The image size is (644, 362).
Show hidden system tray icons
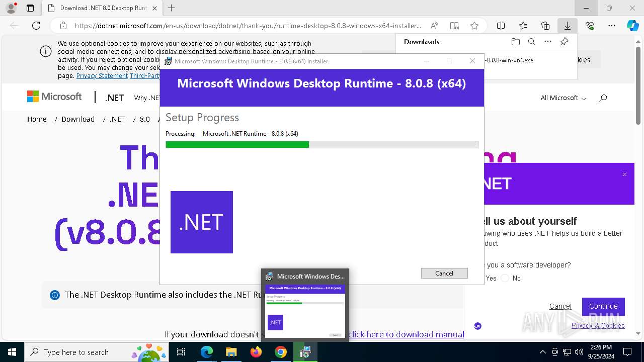point(542,352)
